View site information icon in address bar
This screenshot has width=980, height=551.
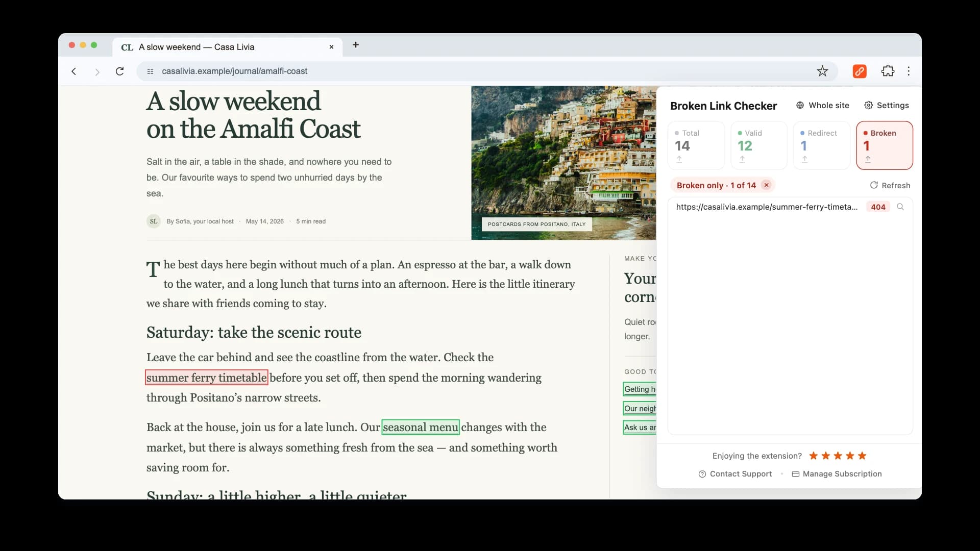[x=150, y=71]
